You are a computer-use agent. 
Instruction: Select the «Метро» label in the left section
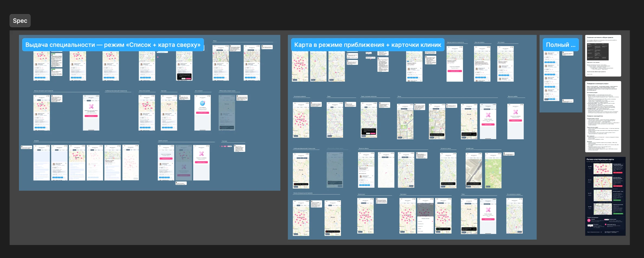pos(215,41)
